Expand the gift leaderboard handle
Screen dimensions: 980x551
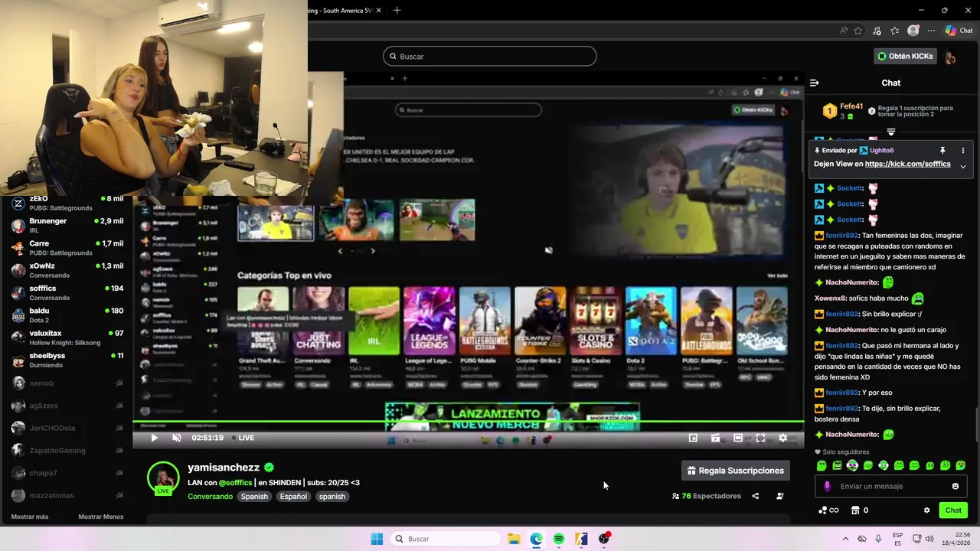pos(890,132)
